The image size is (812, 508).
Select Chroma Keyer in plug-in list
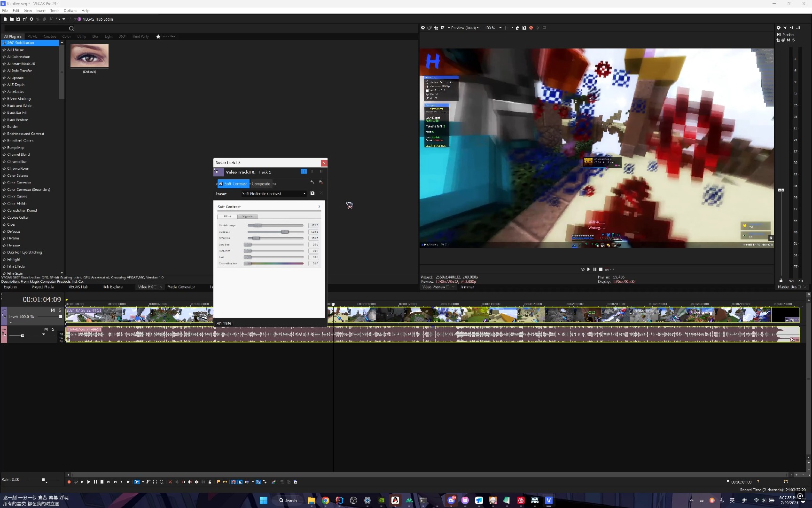18,168
